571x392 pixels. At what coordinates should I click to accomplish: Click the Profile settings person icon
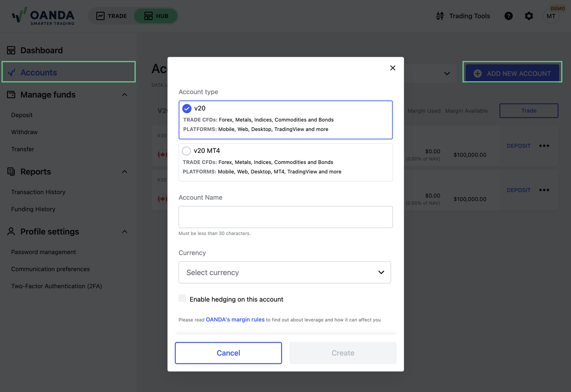[x=11, y=231]
